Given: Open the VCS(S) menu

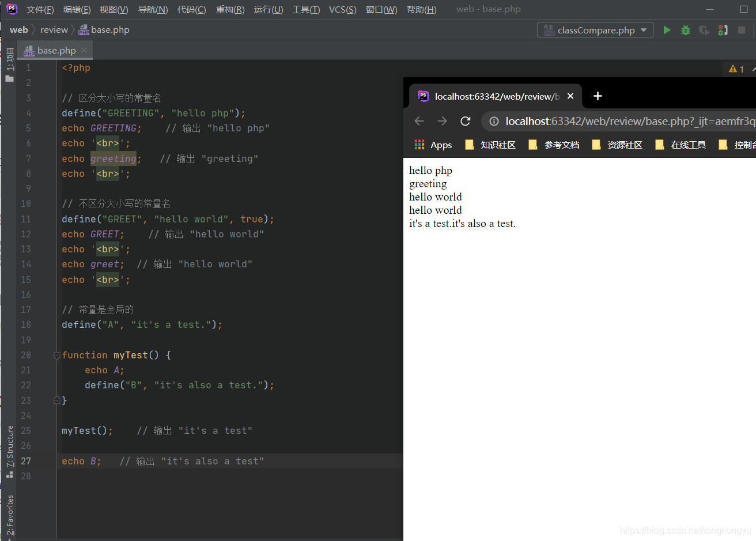Looking at the screenshot, I should coord(343,10).
